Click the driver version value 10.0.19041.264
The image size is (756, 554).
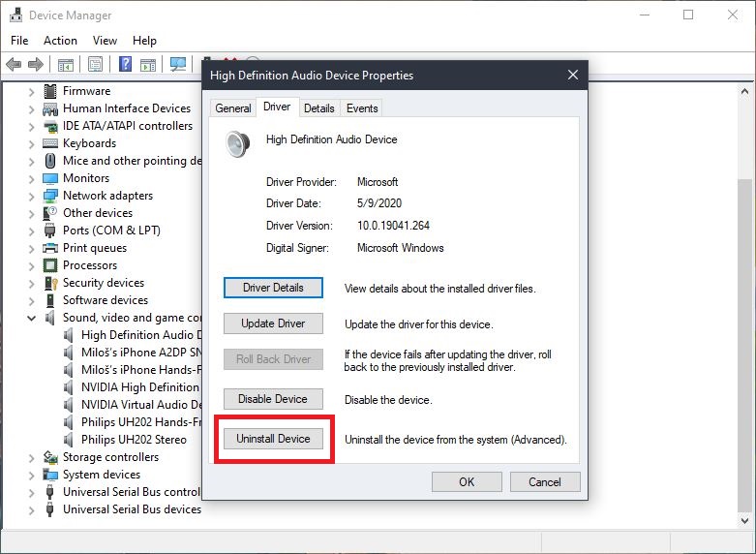(393, 226)
